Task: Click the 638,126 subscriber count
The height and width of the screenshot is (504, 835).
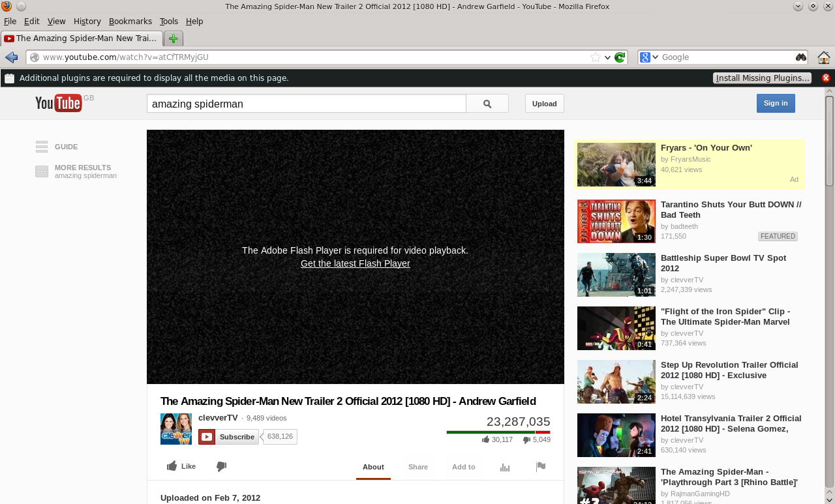Action: (280, 437)
